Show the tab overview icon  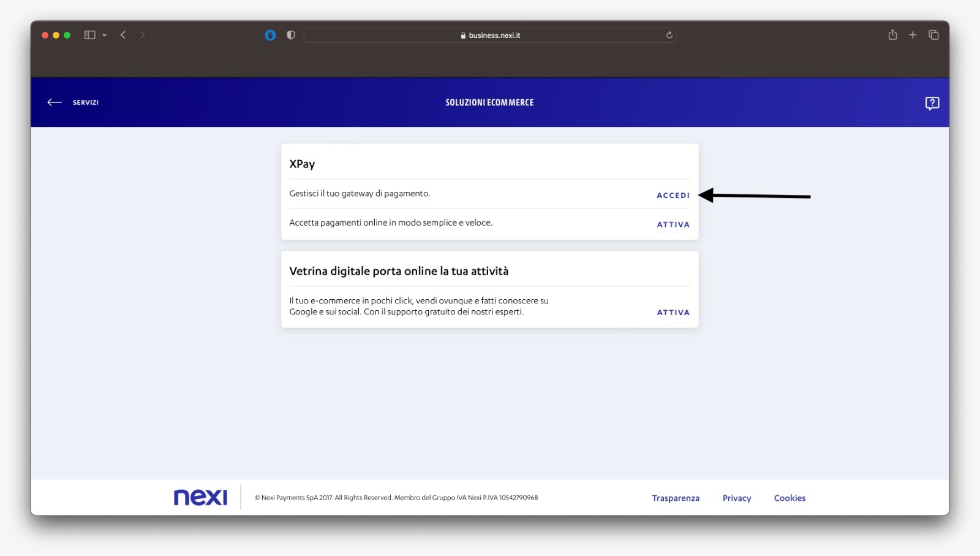pos(933,35)
